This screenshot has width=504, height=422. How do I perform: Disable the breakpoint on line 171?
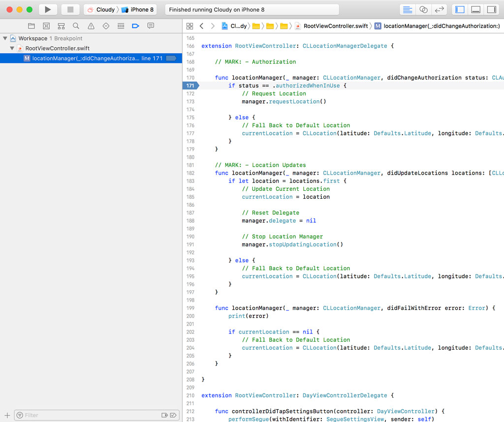coord(190,86)
